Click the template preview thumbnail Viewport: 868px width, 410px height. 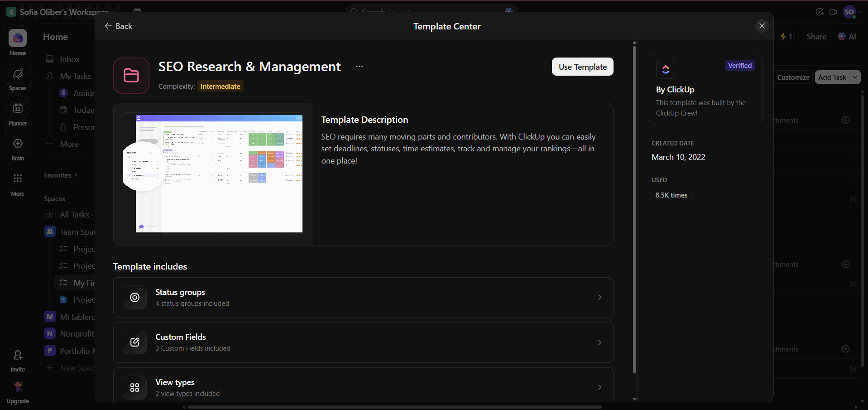pos(213,174)
